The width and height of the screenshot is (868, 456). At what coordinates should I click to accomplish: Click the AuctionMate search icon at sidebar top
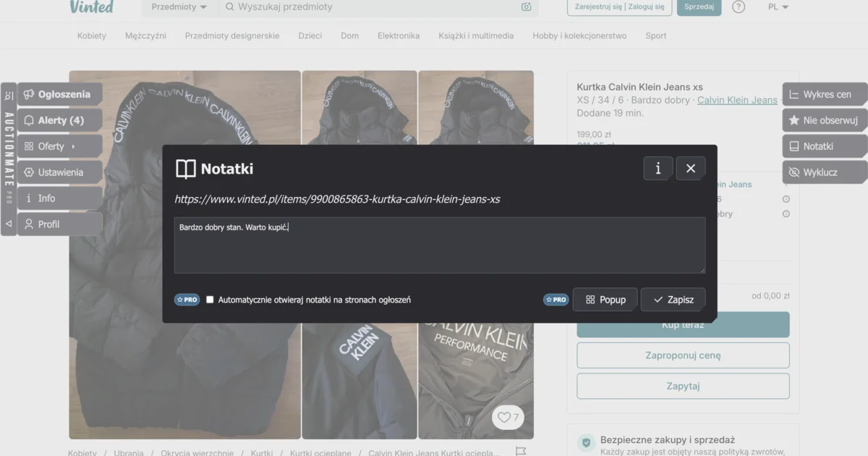pyautogui.click(x=9, y=96)
